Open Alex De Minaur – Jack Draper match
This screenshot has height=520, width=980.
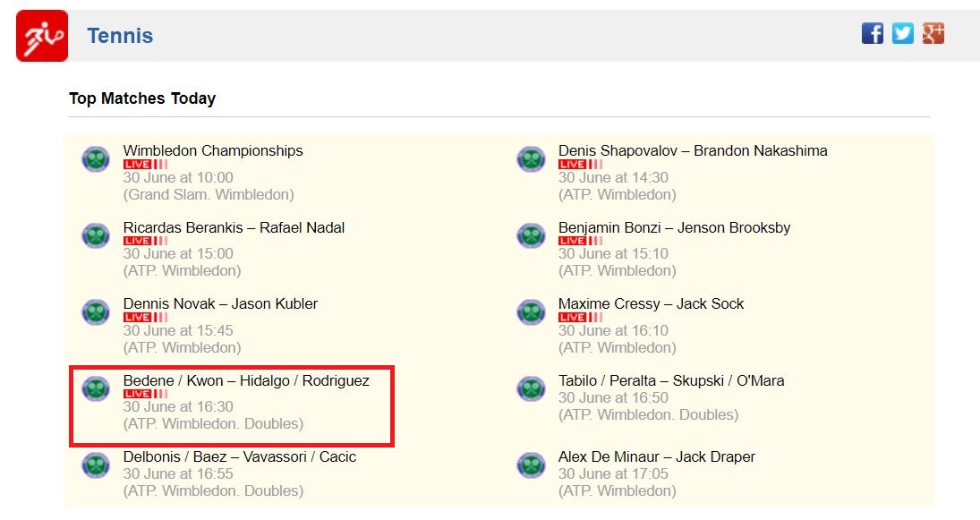coord(657,456)
